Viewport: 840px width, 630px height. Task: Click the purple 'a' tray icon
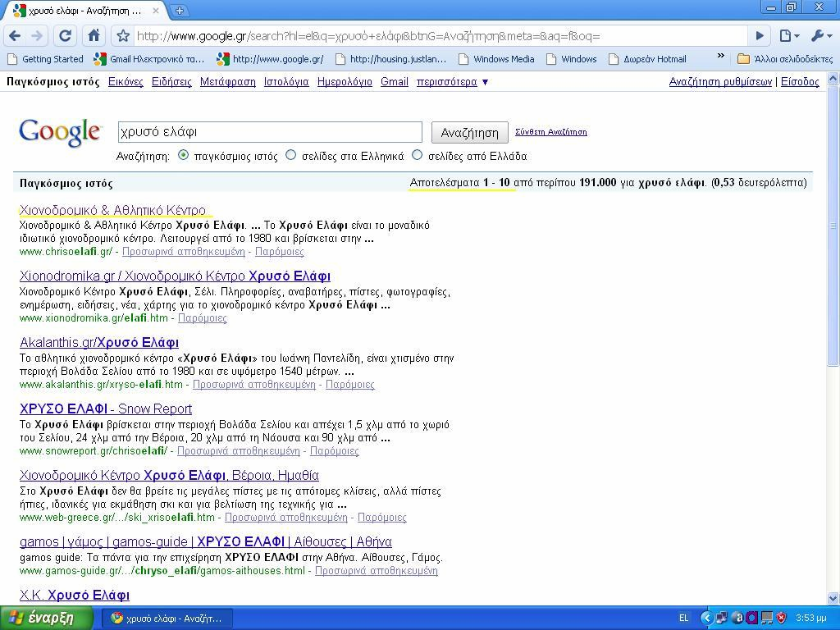point(751,619)
